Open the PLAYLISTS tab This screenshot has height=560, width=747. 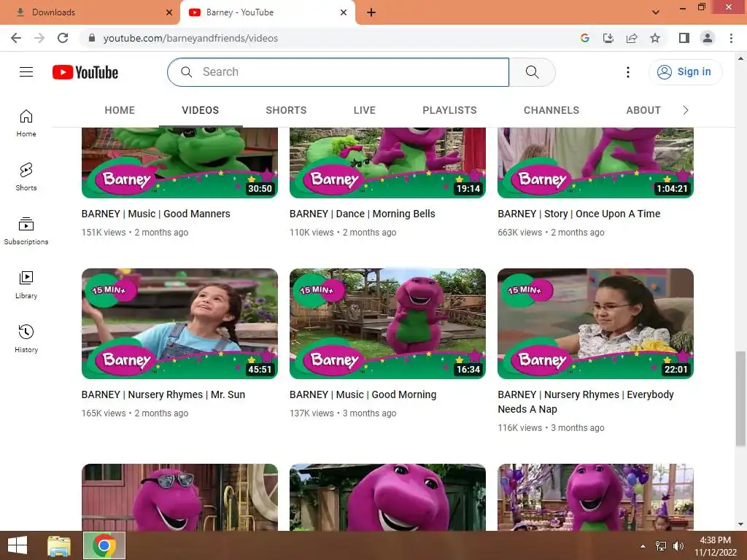(449, 111)
